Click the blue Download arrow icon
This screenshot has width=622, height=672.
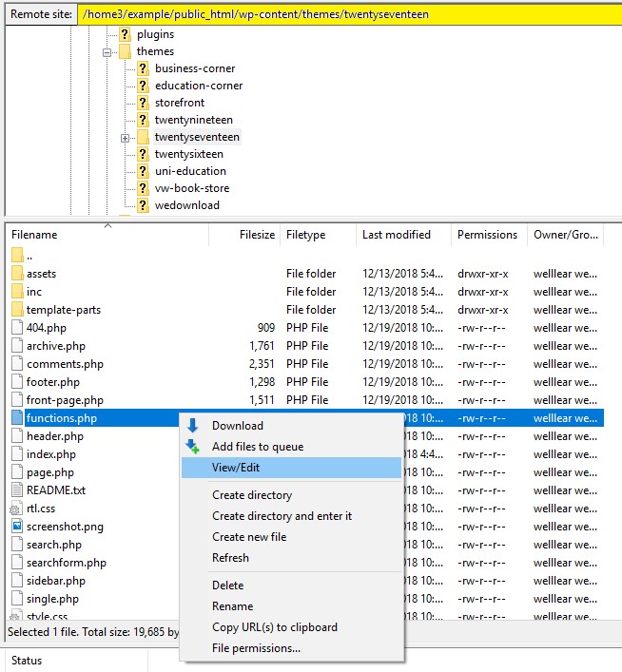click(x=193, y=426)
